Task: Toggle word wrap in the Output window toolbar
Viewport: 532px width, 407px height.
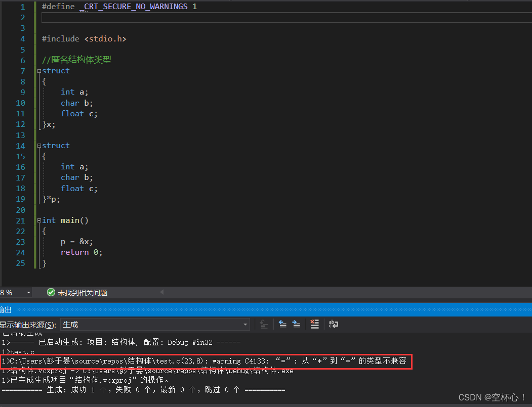Action: pyautogui.click(x=334, y=324)
